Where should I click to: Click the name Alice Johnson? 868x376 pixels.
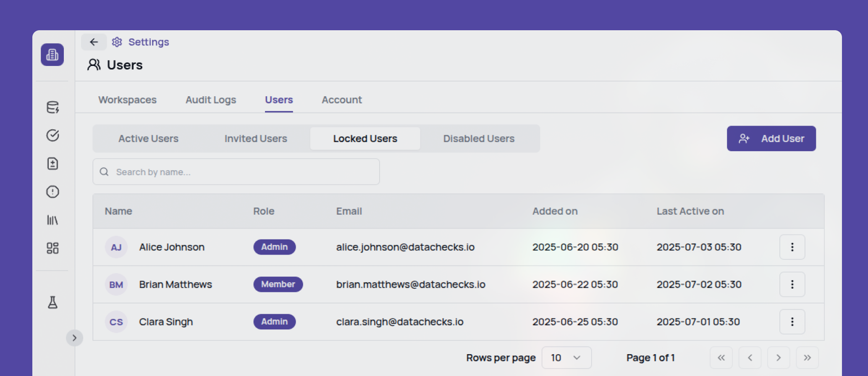click(172, 247)
